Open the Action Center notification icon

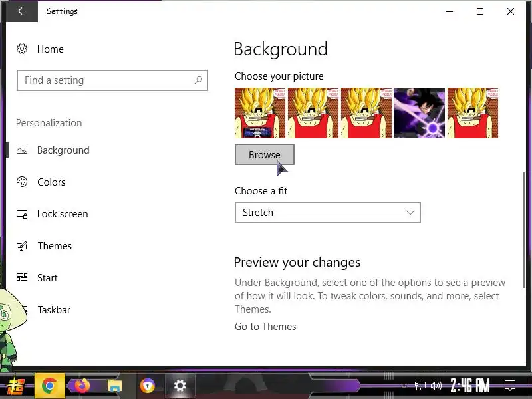[x=510, y=386]
